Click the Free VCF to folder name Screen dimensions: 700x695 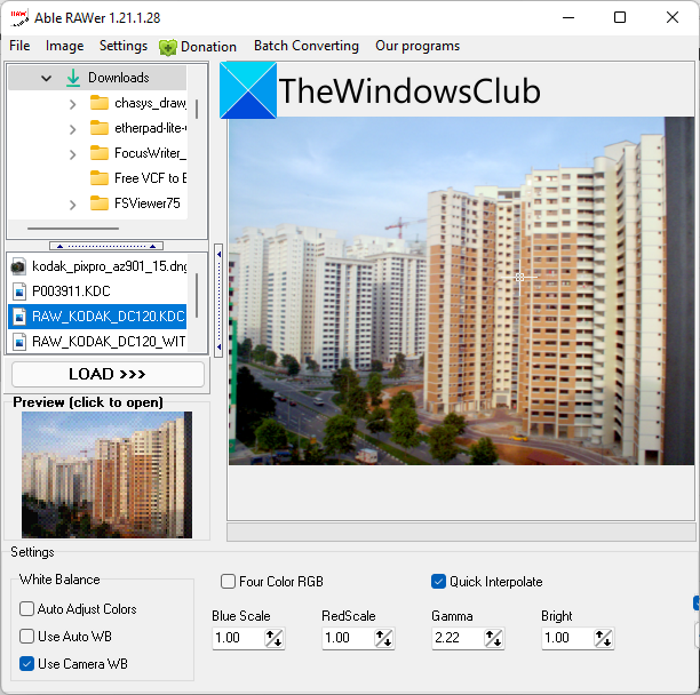(150, 178)
